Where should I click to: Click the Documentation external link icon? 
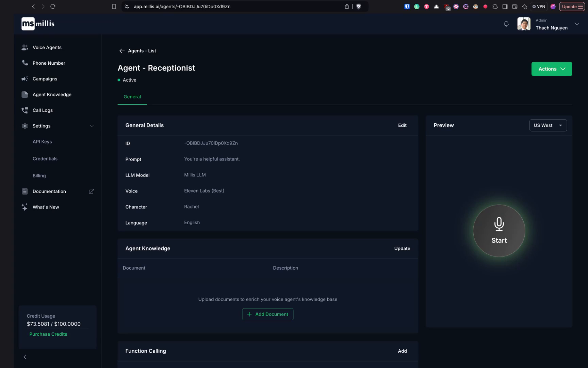pos(91,191)
